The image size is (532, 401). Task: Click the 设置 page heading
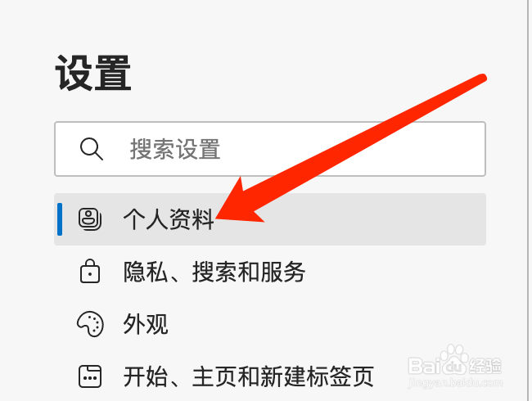[93, 73]
